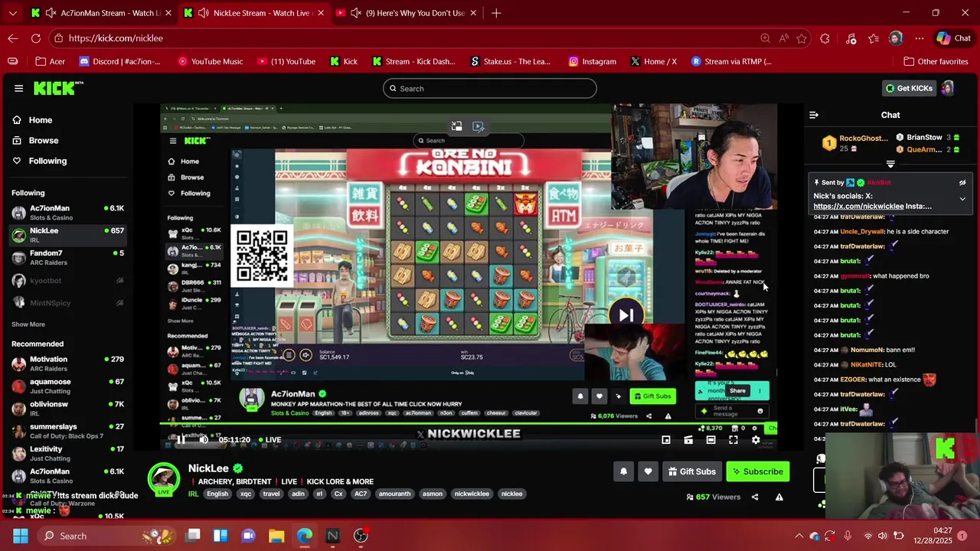
Task: Expand the gift leaderboard below RockoGhost
Action: click(x=890, y=164)
